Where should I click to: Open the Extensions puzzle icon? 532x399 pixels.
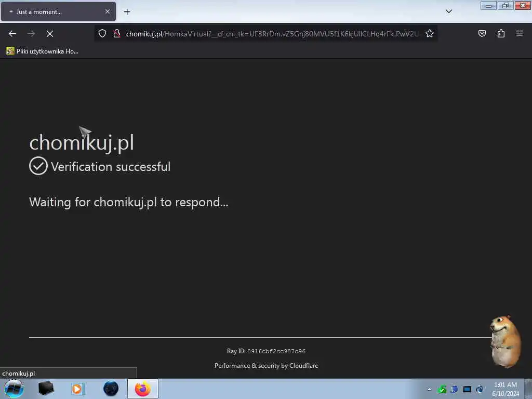pyautogui.click(x=501, y=33)
